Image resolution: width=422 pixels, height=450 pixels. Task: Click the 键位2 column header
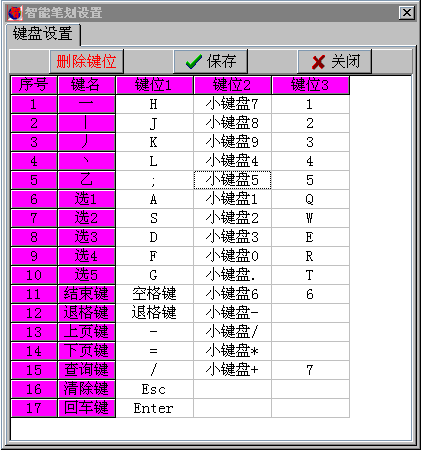232,85
